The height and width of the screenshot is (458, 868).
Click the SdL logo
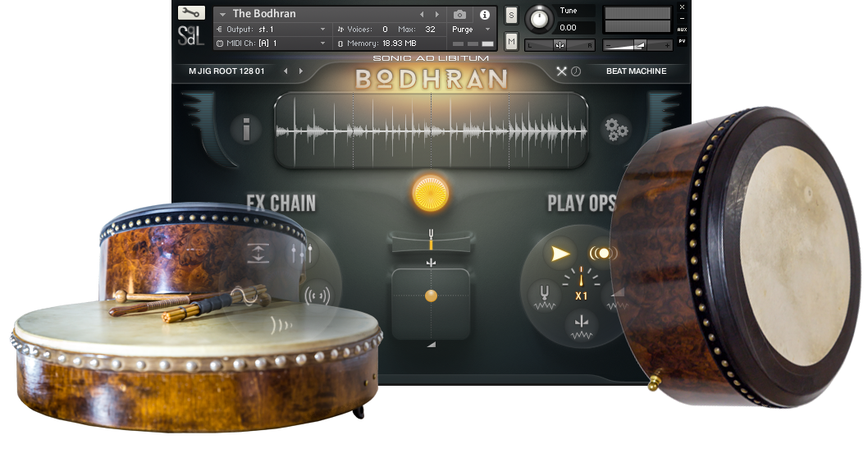click(x=191, y=35)
